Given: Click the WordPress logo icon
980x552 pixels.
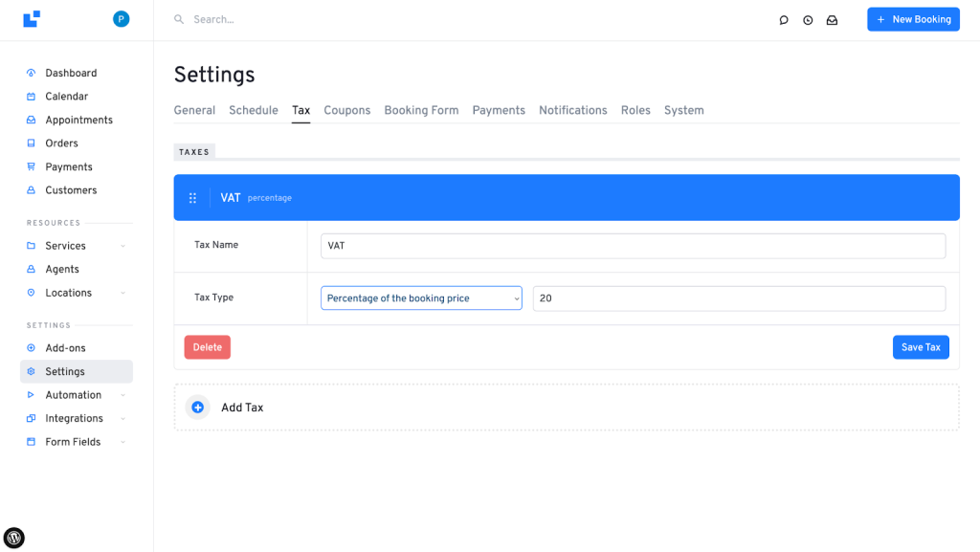Looking at the screenshot, I should [x=14, y=538].
